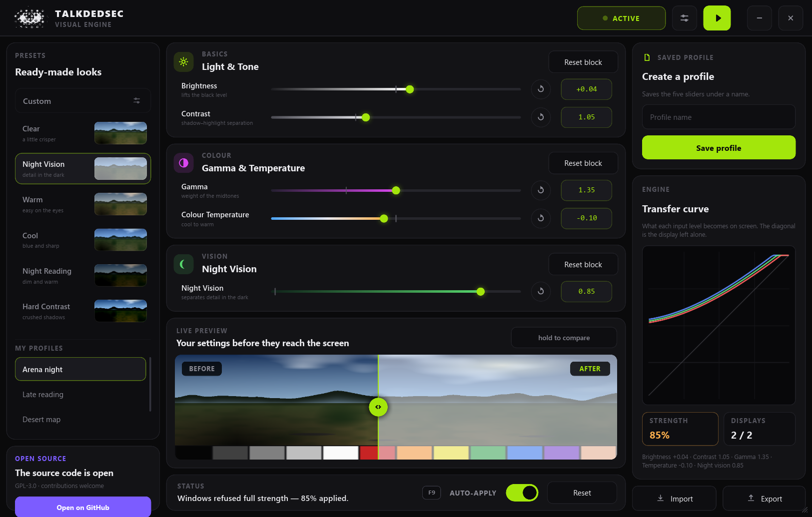
Task: Open on GitHub link button
Action: (83, 507)
